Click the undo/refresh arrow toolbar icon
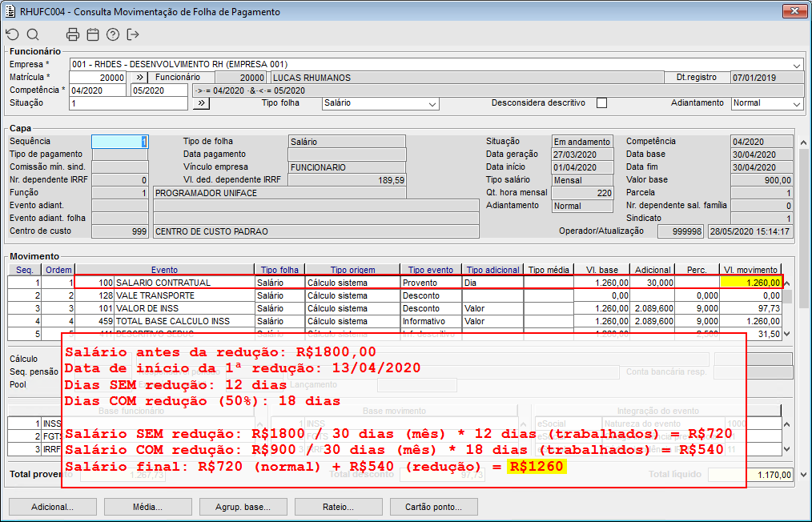 click(12, 34)
